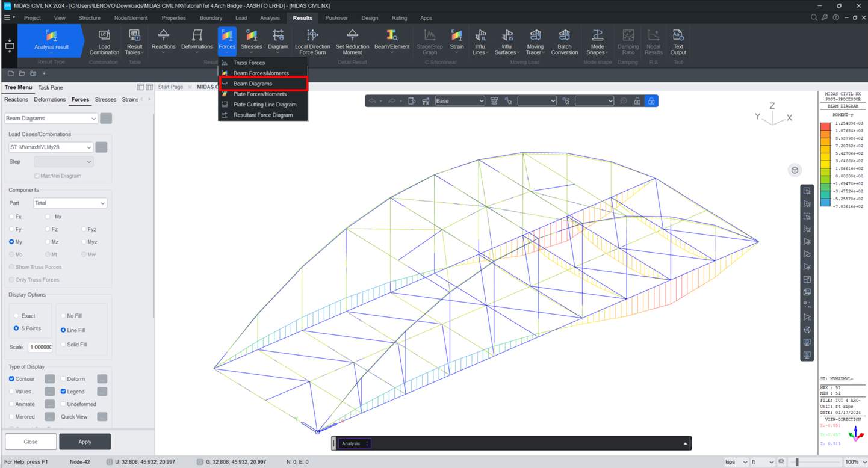
Task: Open the ft length unit dropdown
Action: click(x=762, y=462)
